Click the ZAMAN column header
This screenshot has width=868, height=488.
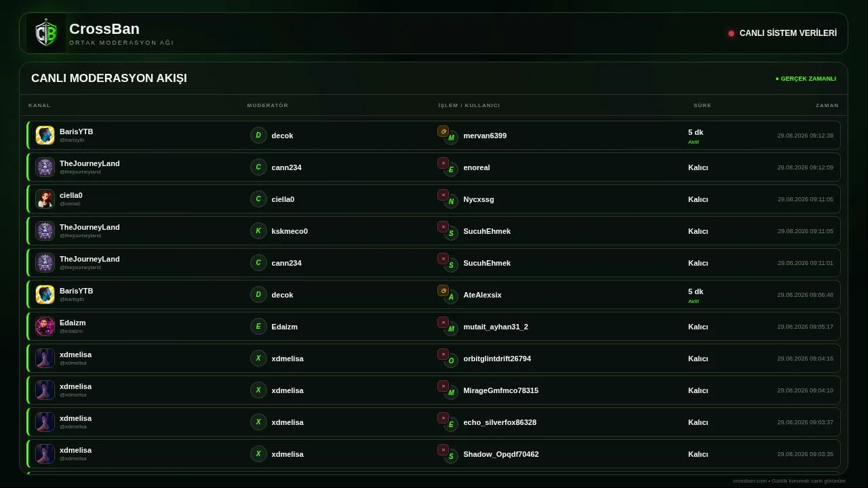click(827, 105)
